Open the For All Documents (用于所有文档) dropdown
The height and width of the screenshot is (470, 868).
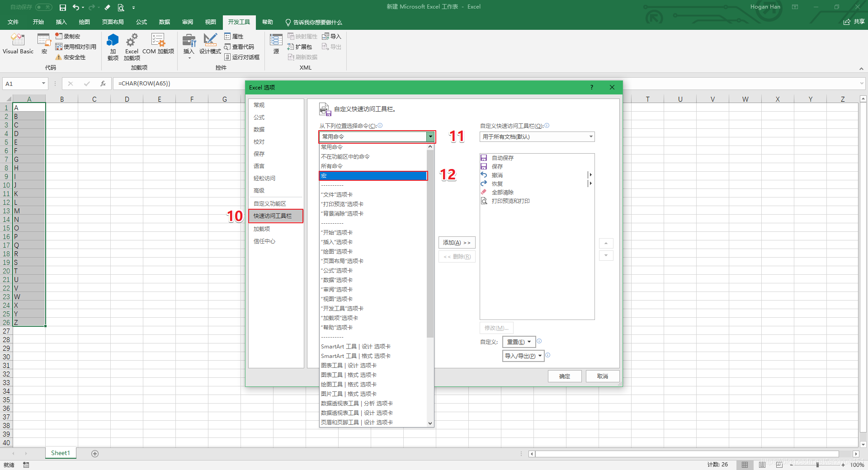pyautogui.click(x=537, y=136)
